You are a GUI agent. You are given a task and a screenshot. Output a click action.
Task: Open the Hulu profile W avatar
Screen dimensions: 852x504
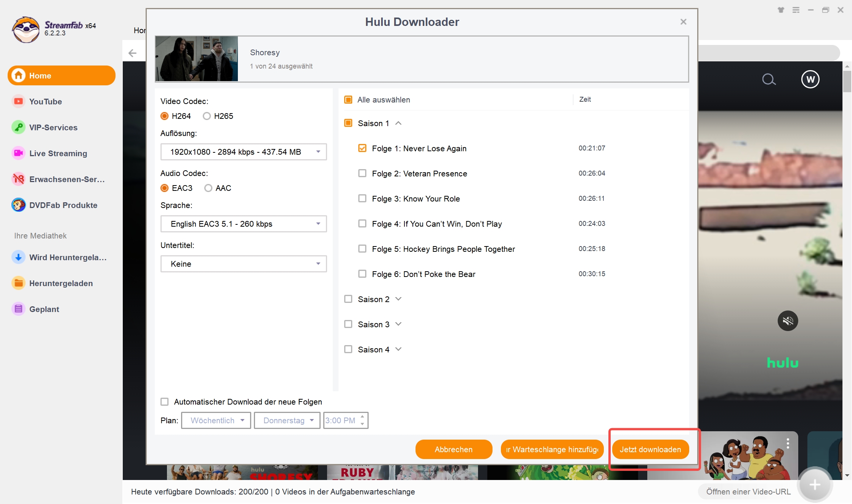point(810,79)
